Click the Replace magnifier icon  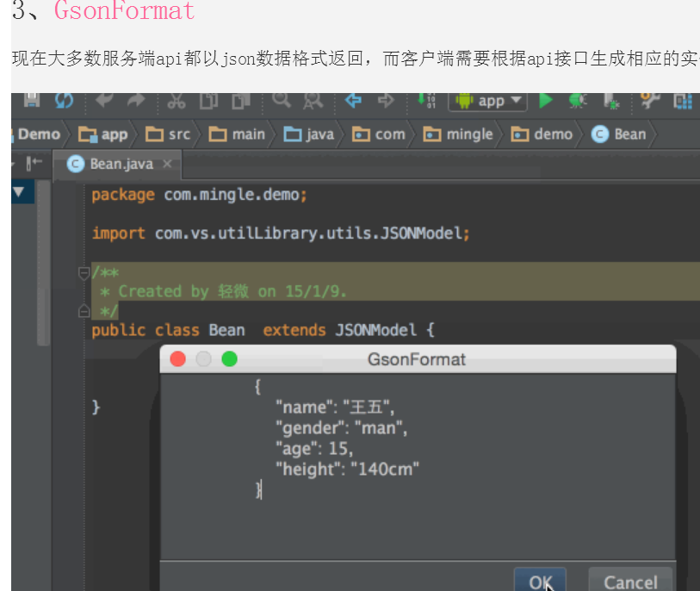pyautogui.click(x=313, y=101)
